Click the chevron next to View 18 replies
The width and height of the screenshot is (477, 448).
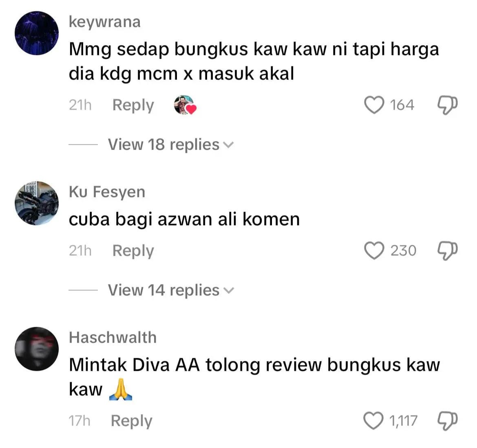click(x=228, y=145)
